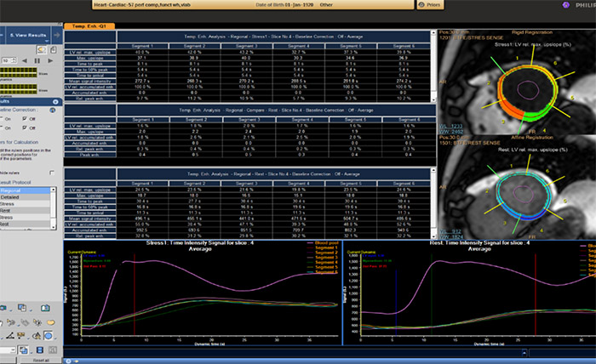Click the frame rate stepper arrows
Image resolution: width=596 pixels, height=364 pixels.
[14, 60]
